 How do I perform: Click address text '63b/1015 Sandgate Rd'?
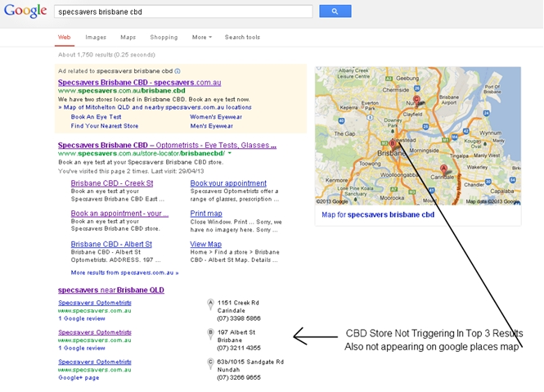click(x=250, y=362)
